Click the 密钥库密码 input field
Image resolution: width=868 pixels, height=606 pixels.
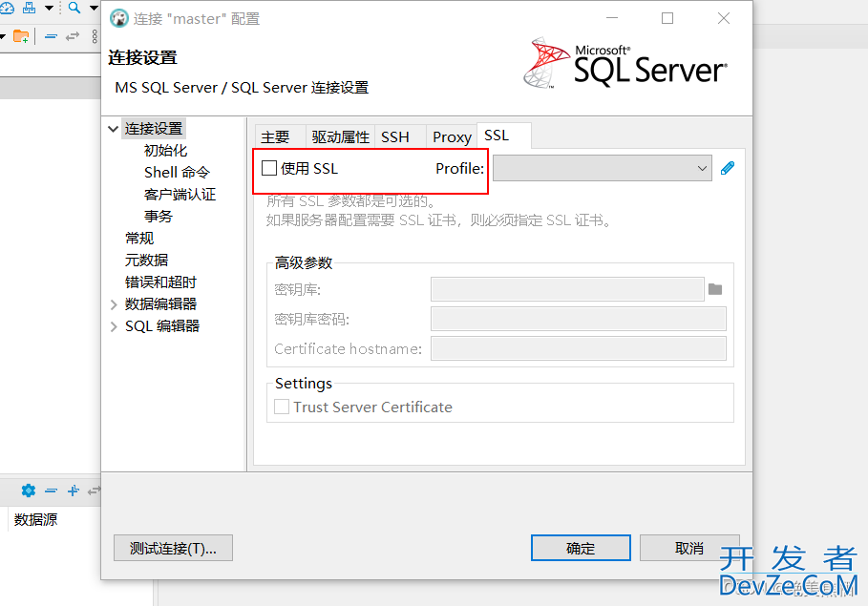[579, 319]
